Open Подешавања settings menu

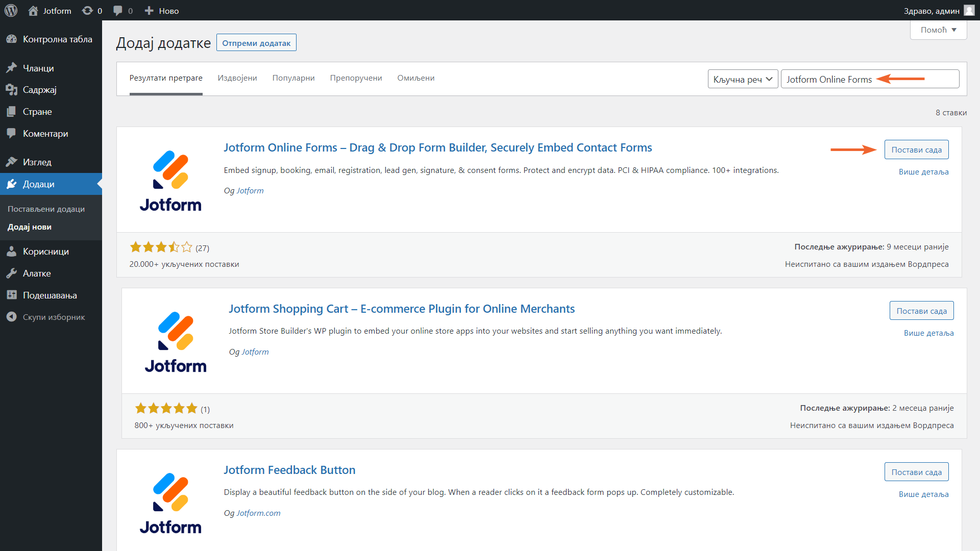tap(50, 295)
